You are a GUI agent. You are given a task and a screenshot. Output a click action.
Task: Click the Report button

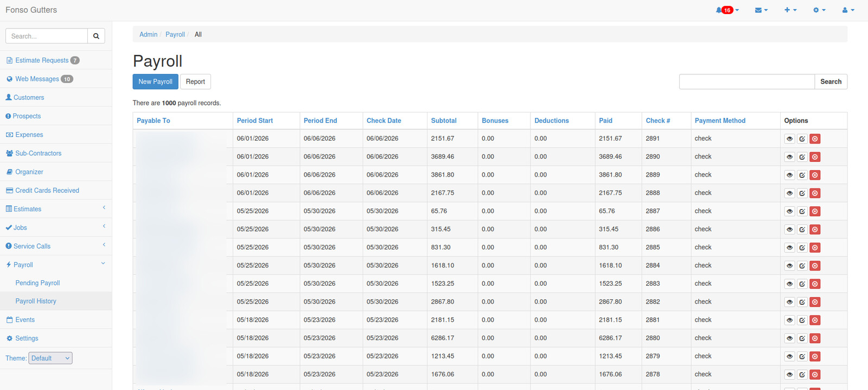(195, 81)
